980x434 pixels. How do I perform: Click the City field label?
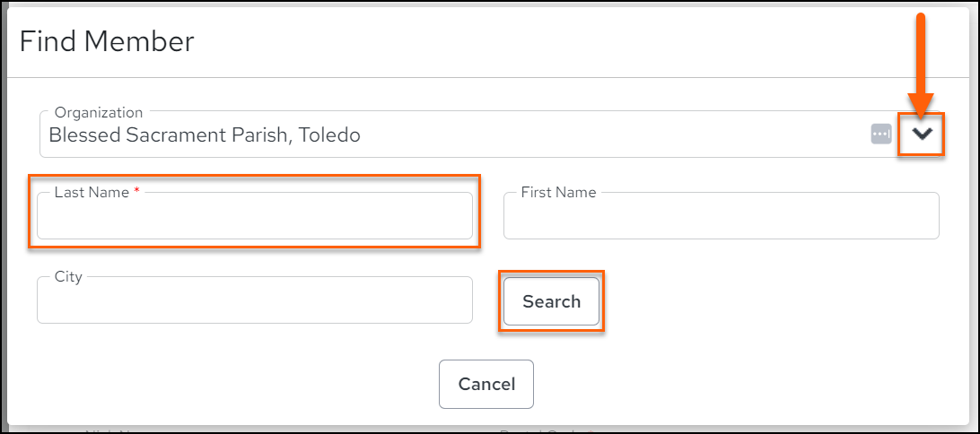click(x=69, y=277)
